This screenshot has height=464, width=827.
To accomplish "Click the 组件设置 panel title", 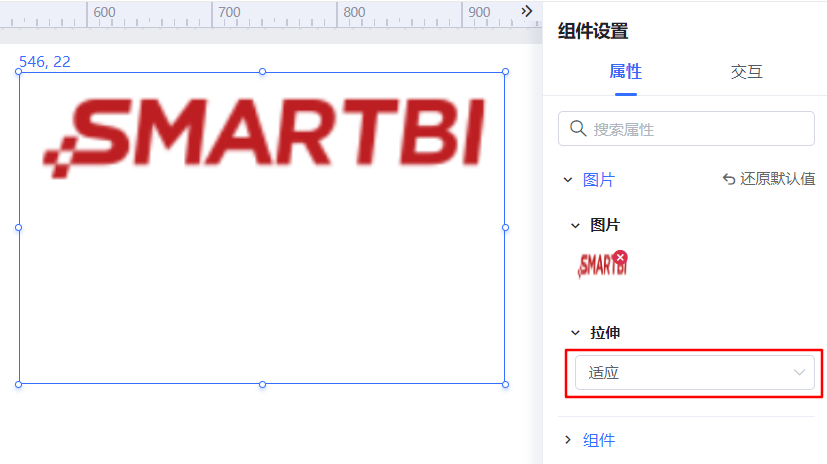I will coord(593,31).
